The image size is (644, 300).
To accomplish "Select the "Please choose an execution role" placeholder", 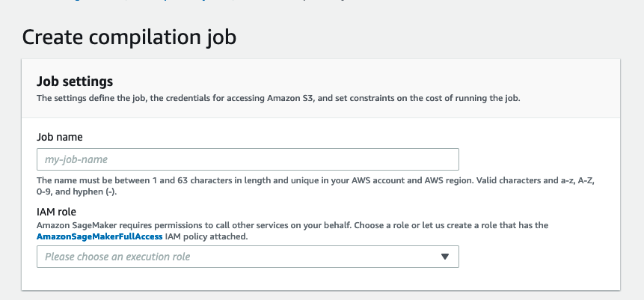I will coord(117,257).
